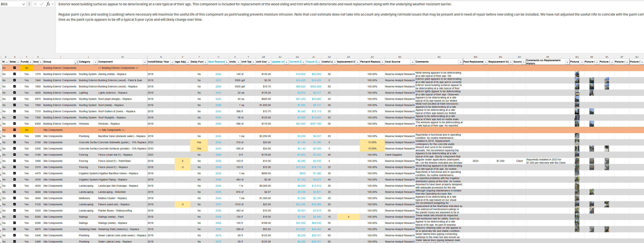Open the Name Box dropdown next to BG5
The image size is (644, 243).
(24, 4)
